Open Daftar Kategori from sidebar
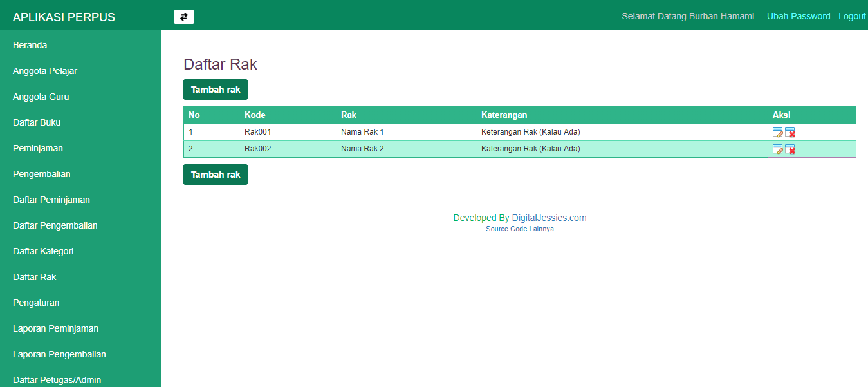Screen dimensions: 868x387 [x=43, y=251]
